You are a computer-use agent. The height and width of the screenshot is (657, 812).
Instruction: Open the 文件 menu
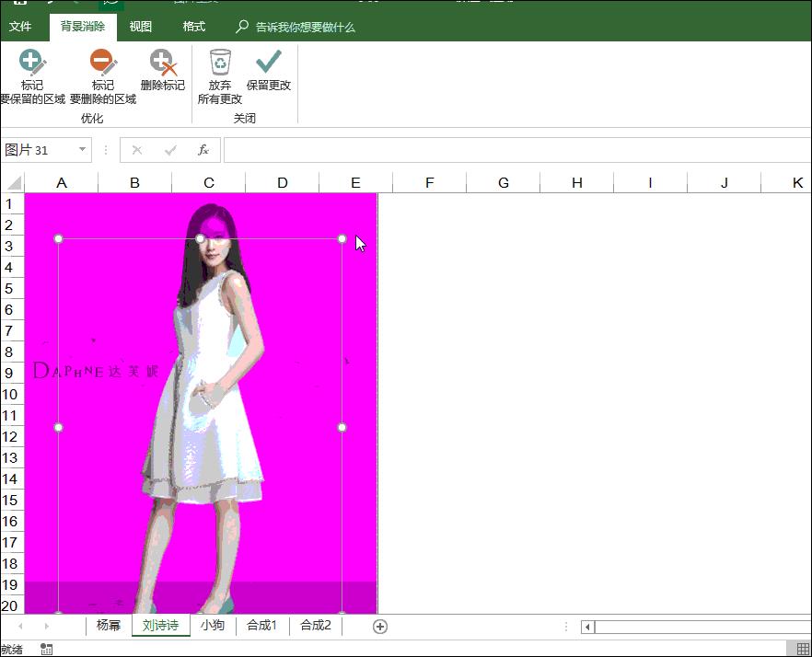click(x=21, y=27)
